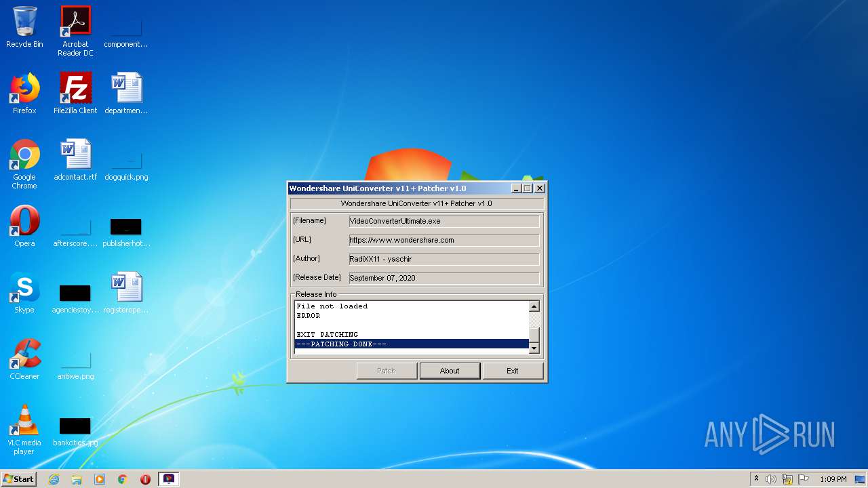Open Internet Explorer from taskbar

coord(54,479)
